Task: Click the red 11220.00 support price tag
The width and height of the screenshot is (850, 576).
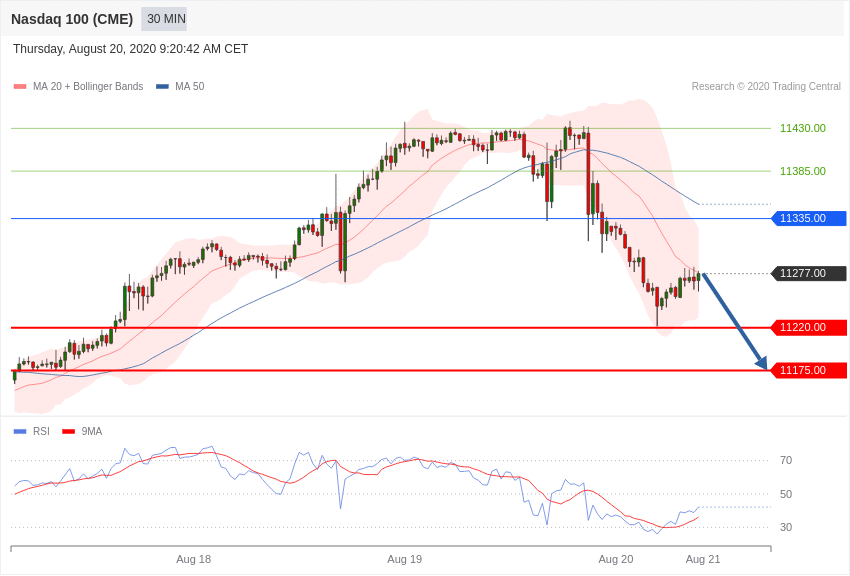Action: point(809,327)
